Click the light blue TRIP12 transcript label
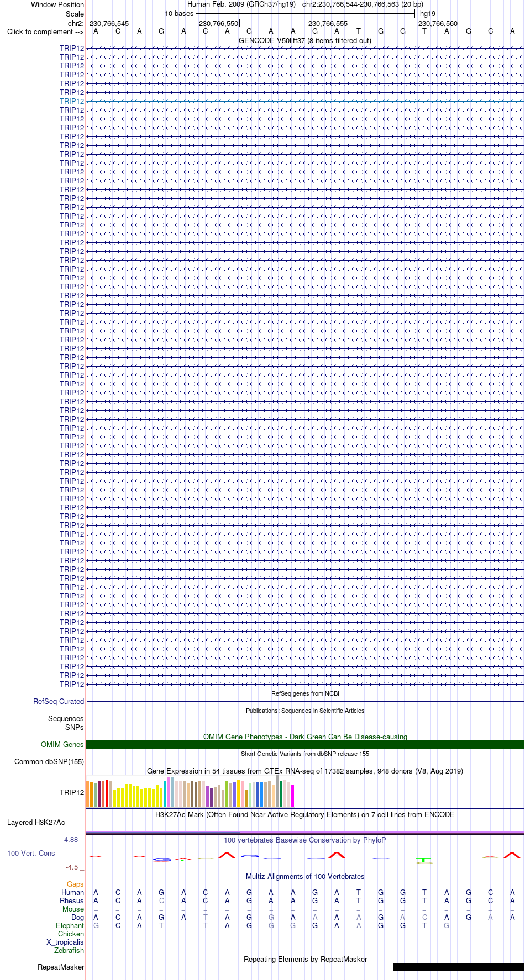Screen dimensions: 525x980 (x=72, y=102)
